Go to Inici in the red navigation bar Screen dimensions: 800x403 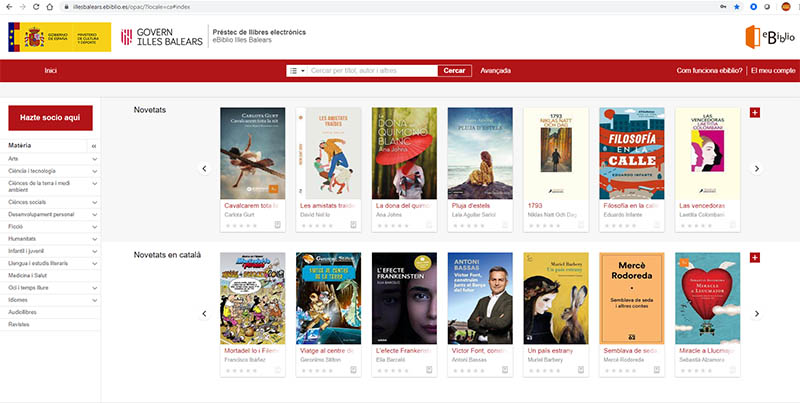click(51, 71)
